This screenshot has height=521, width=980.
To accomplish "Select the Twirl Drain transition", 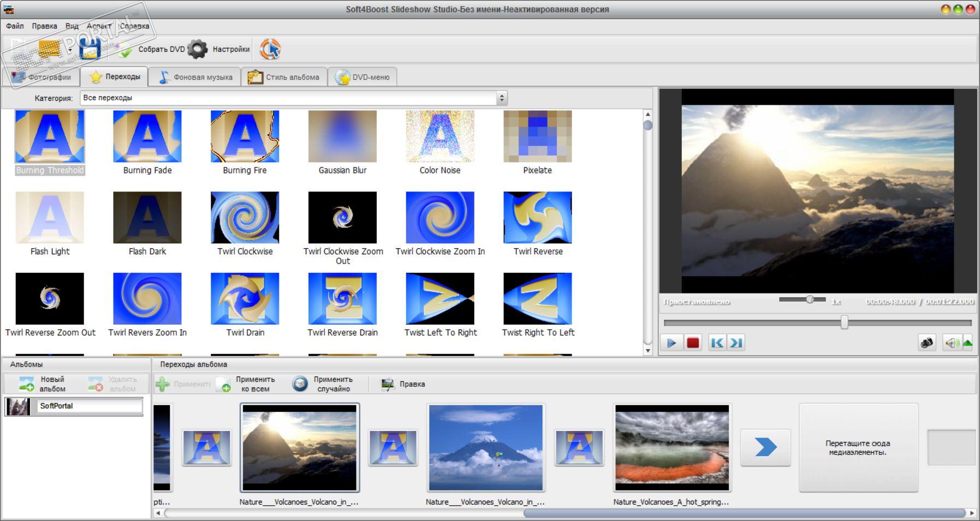I will click(245, 305).
